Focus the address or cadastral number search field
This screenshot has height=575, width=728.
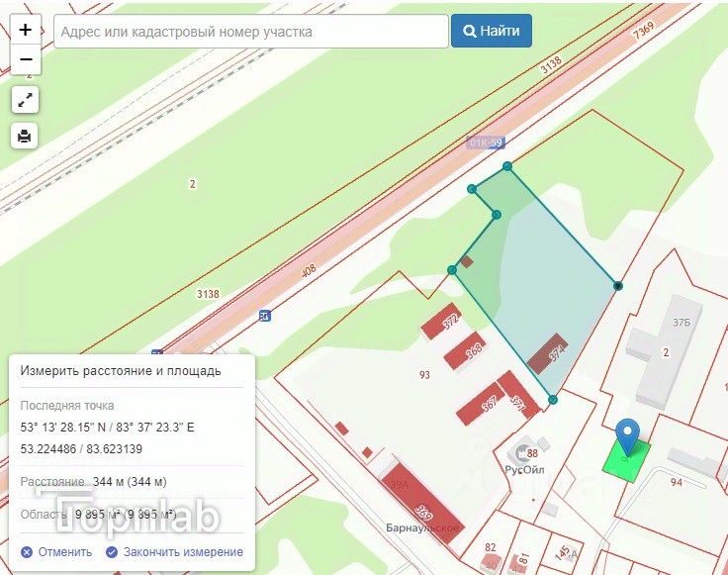[x=251, y=32]
